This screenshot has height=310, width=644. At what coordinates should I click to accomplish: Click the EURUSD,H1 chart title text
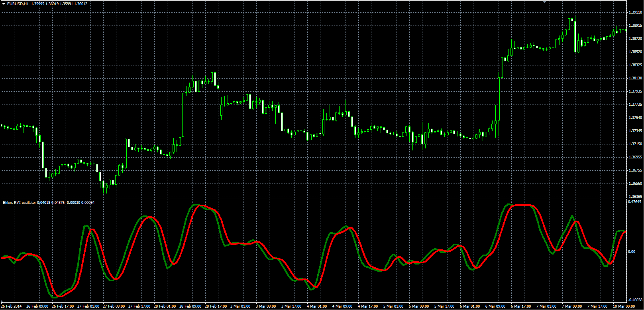pyautogui.click(x=18, y=4)
